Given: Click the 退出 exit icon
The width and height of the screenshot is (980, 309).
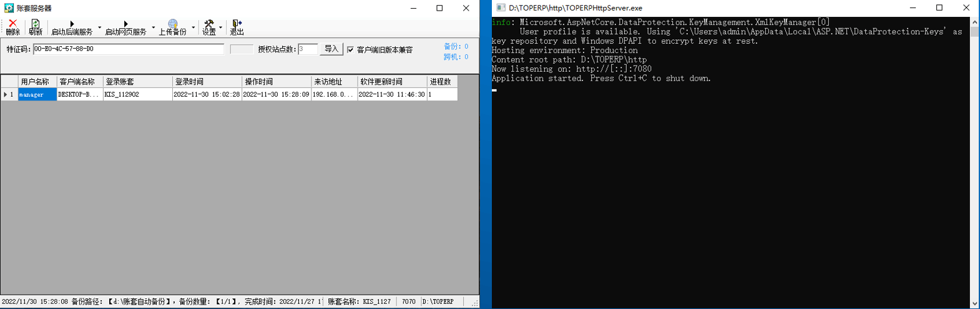Looking at the screenshot, I should click(237, 27).
